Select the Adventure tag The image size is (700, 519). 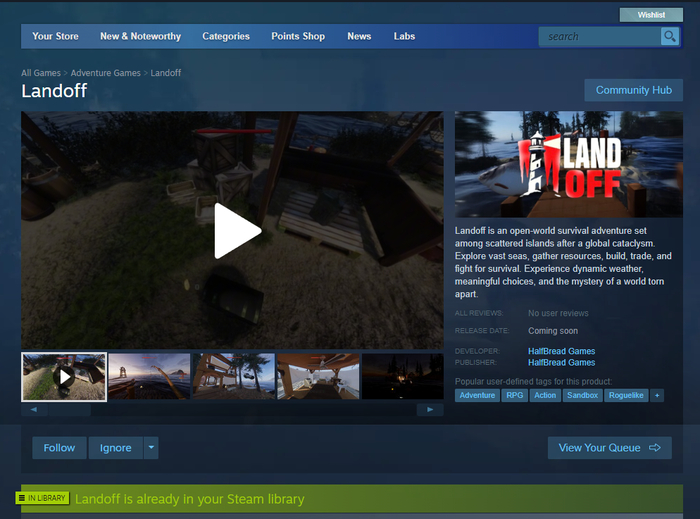click(x=477, y=395)
